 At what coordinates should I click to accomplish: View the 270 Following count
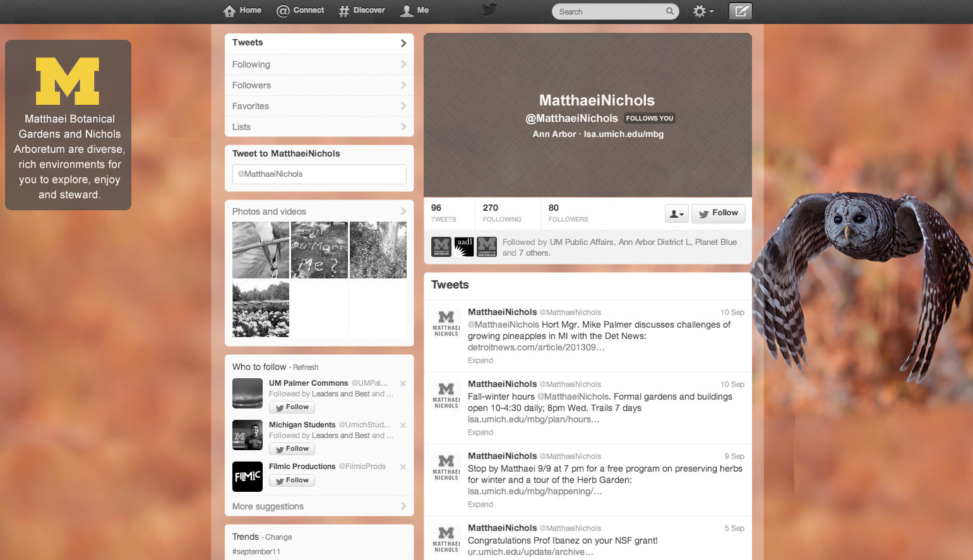coord(502,213)
